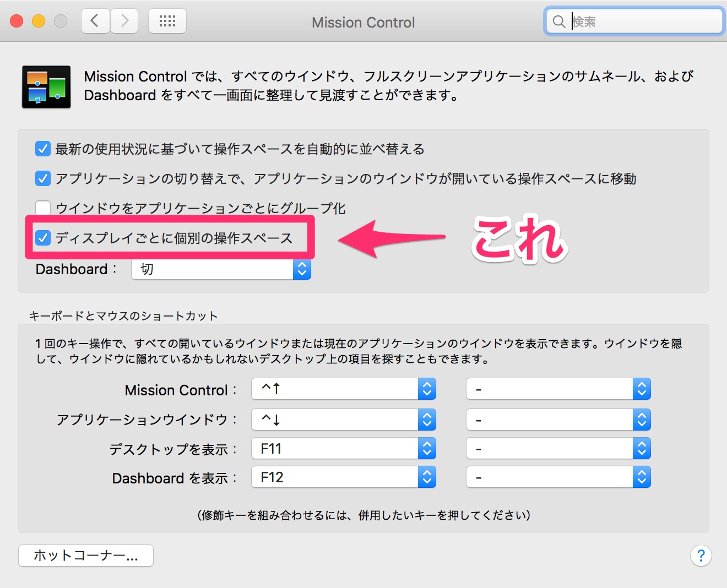
Task: Toggle 最新の使用状況に基づいて操作スペースを自動的に並べ替える checkbox
Action: point(43,149)
